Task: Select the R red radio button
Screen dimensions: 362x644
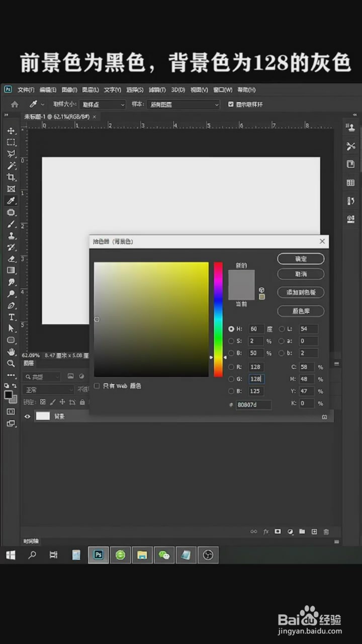Action: 231,367
